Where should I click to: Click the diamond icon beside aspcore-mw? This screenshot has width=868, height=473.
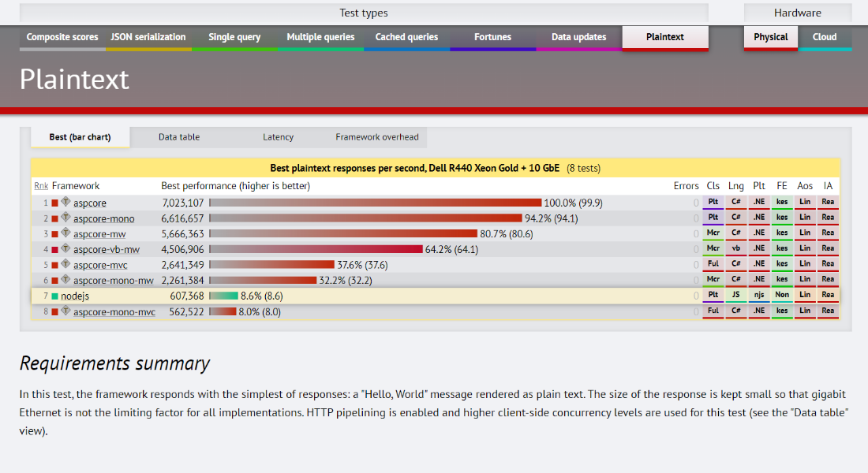click(x=65, y=233)
